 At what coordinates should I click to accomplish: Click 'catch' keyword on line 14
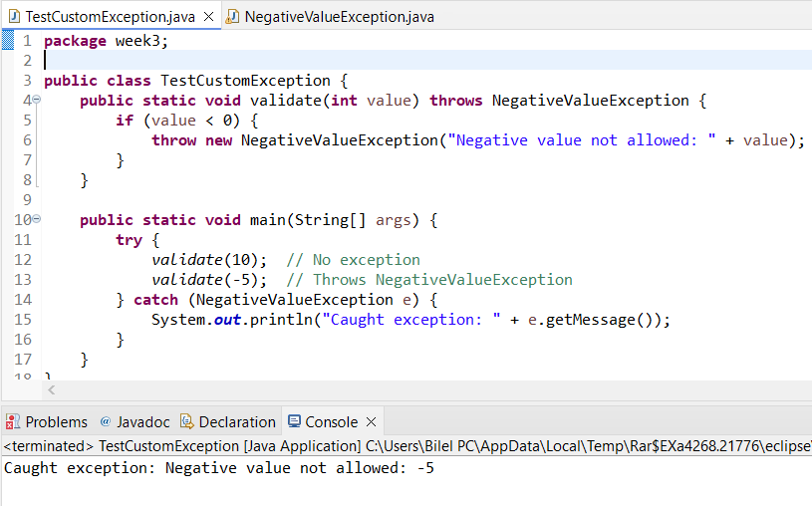point(155,300)
